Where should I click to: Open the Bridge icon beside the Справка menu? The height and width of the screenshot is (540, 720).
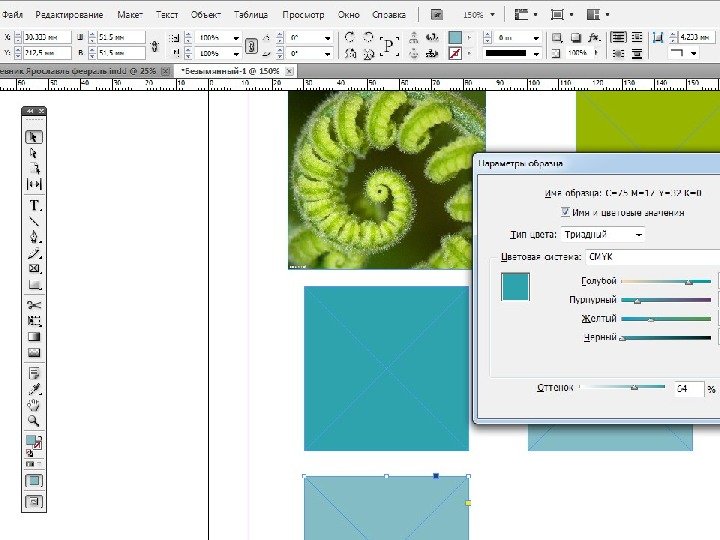pyautogui.click(x=437, y=15)
